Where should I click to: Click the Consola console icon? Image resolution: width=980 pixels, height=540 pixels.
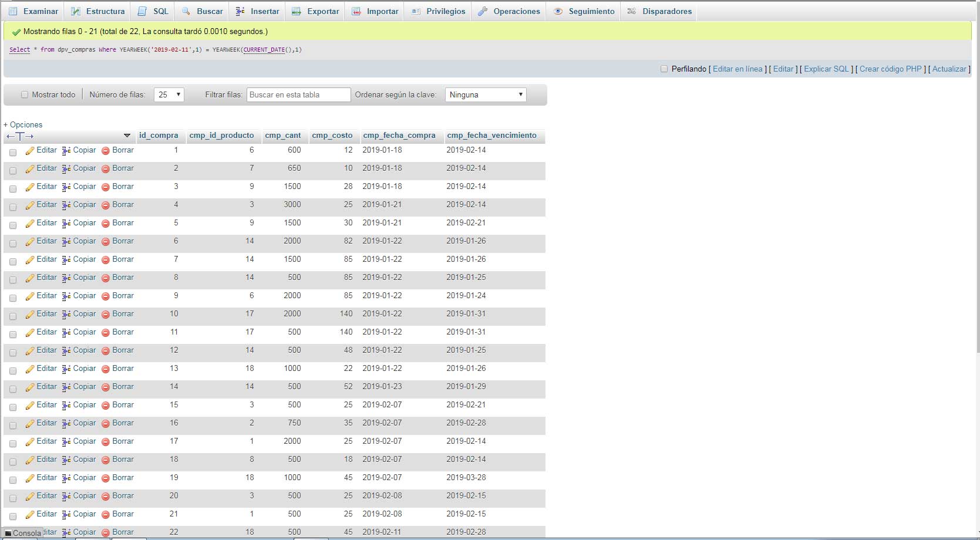[8, 534]
